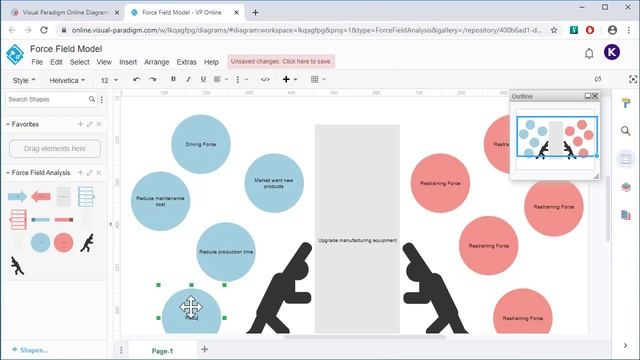
Task: Click the pages icon in right sidebar
Action: click(626, 214)
